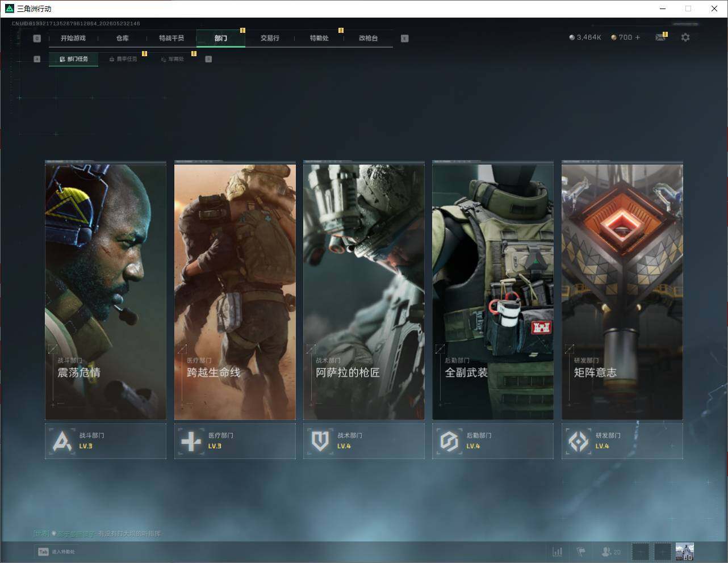Image resolution: width=728 pixels, height=563 pixels.
Task: Click the plus next to 700 currency
Action: pyautogui.click(x=638, y=37)
